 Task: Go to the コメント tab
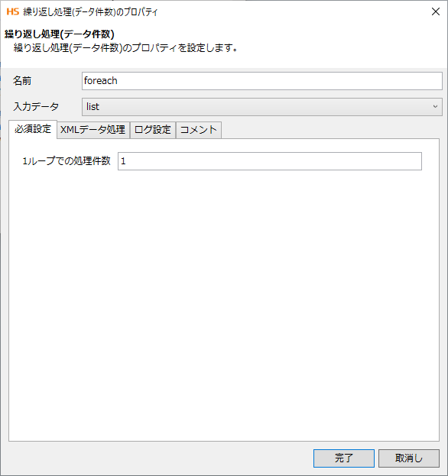(x=199, y=130)
